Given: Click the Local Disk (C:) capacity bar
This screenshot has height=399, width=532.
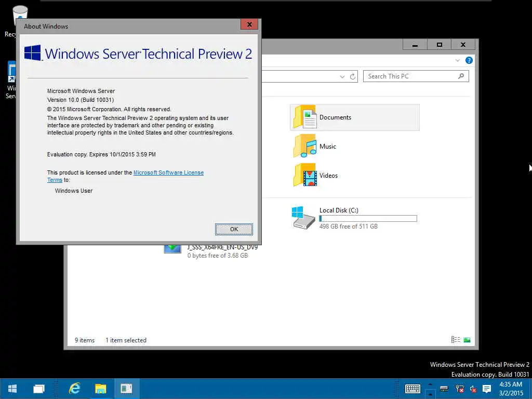Looking at the screenshot, I should (368, 219).
